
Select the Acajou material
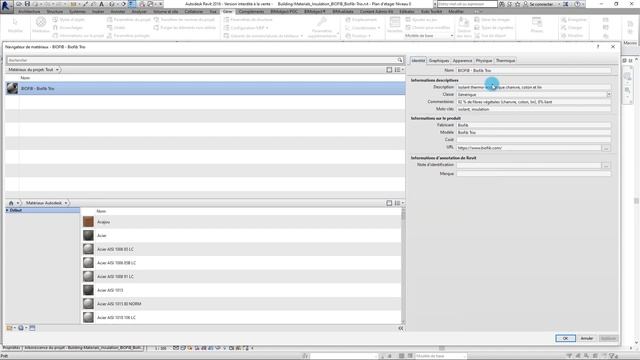(241, 222)
